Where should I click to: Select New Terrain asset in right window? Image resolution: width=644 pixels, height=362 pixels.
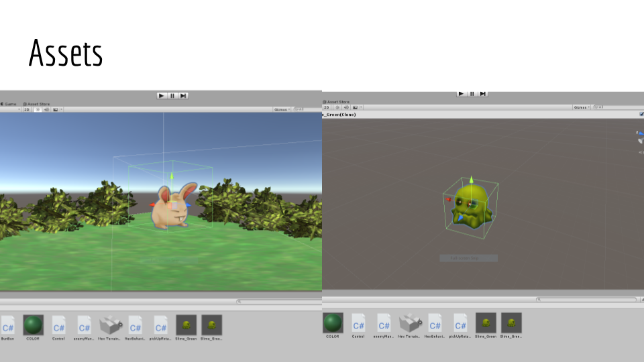[x=409, y=326]
